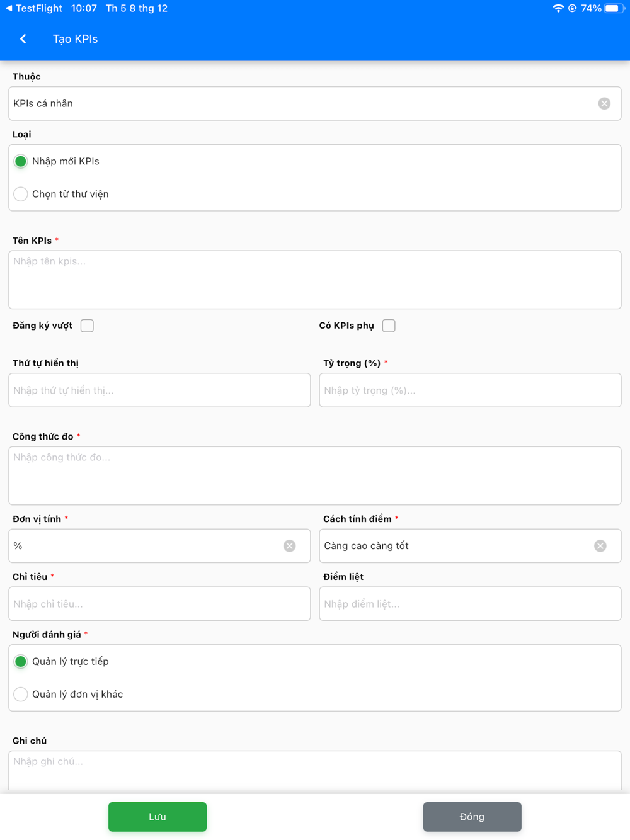
Task: Choose Quản lý đơn vị khác evaluator
Action: click(x=21, y=694)
